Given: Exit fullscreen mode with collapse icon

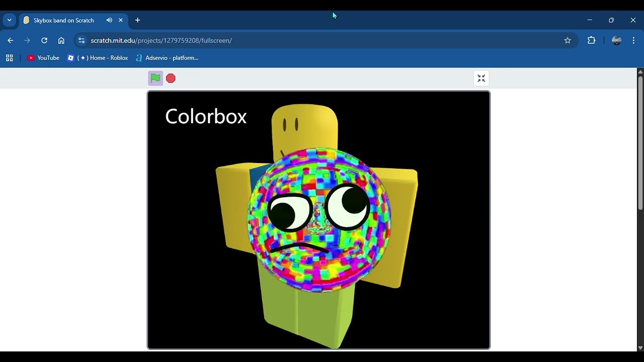Looking at the screenshot, I should click(481, 78).
